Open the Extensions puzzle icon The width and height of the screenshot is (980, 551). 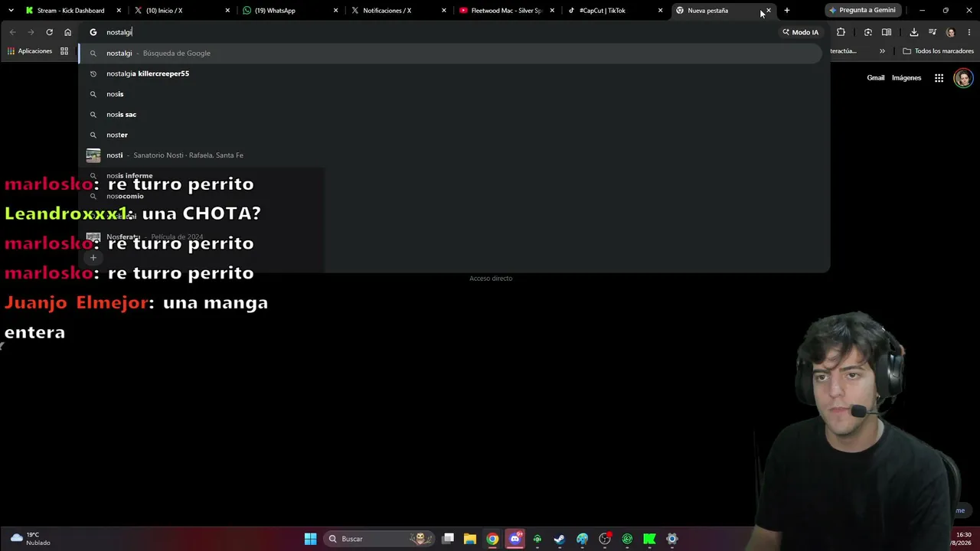point(841,32)
